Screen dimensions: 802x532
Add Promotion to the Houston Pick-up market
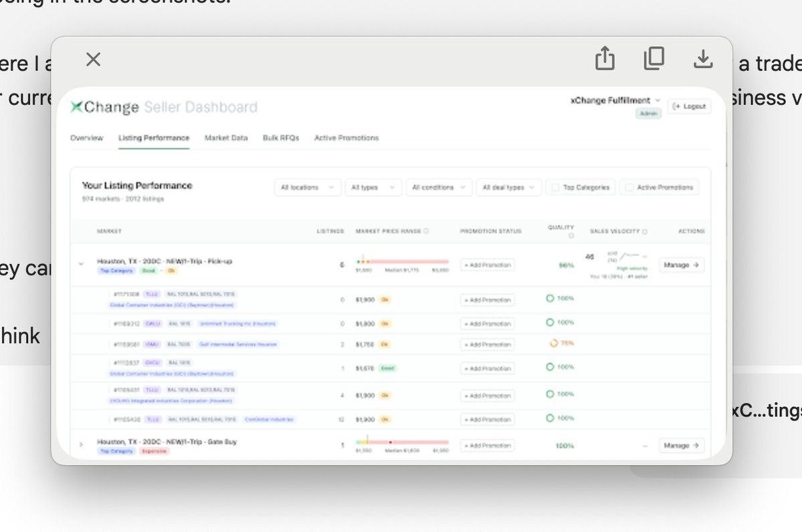pos(487,265)
